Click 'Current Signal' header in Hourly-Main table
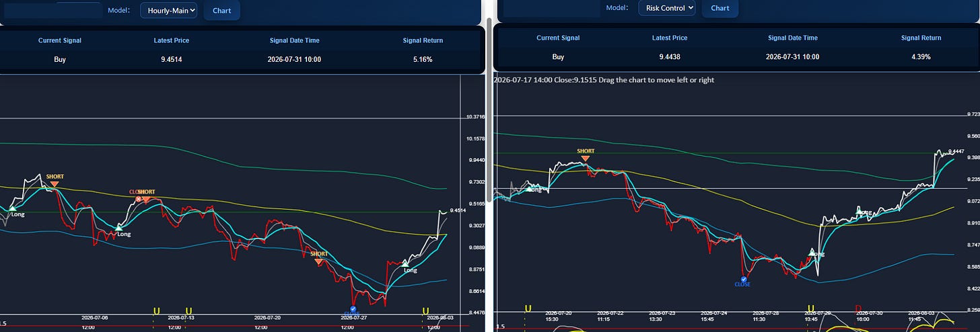 [x=60, y=40]
